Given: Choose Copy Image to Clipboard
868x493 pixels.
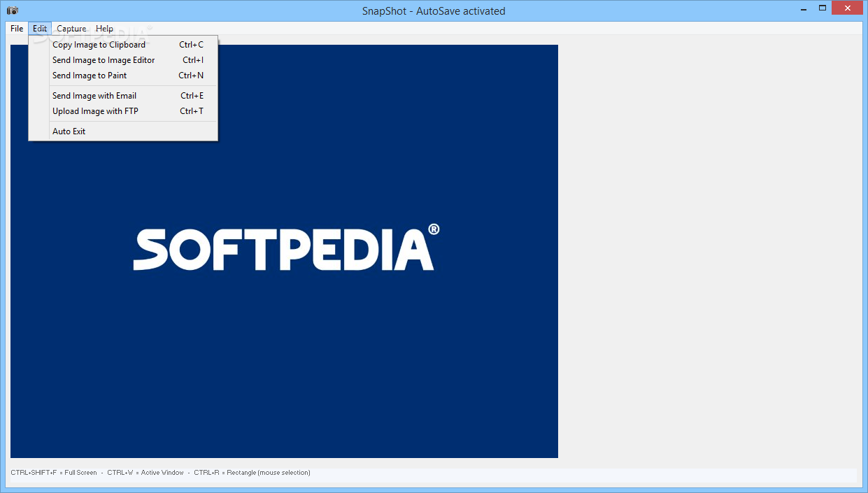Looking at the screenshot, I should (123, 45).
